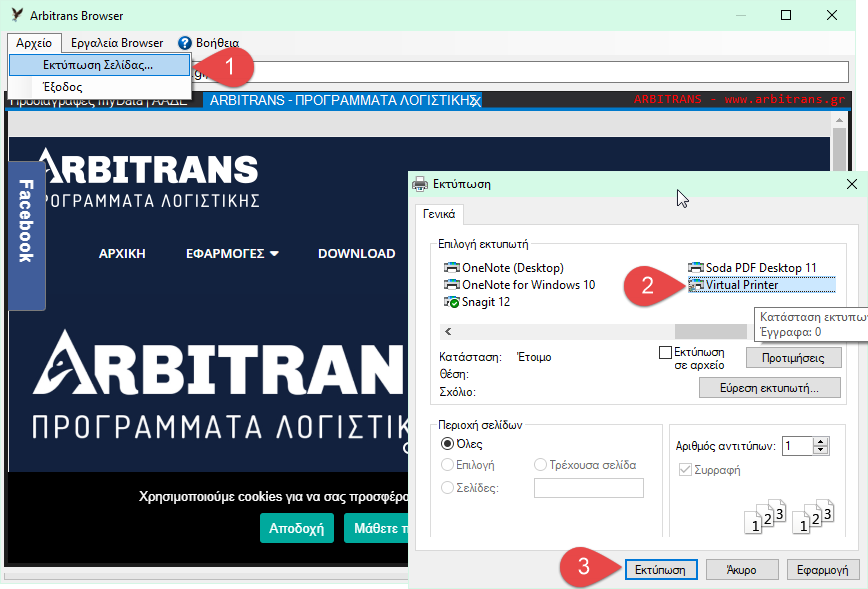Select the OneNote (Desktop) printer

504,268
